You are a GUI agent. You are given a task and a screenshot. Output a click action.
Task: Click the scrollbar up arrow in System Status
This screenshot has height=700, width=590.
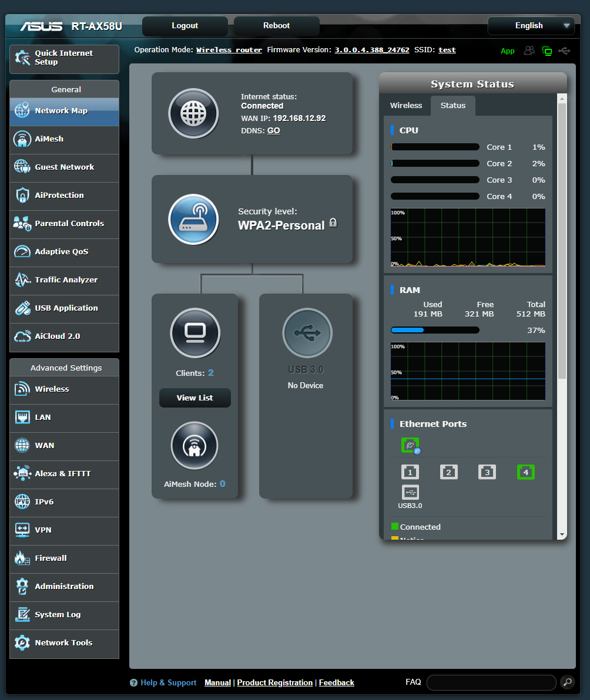562,98
